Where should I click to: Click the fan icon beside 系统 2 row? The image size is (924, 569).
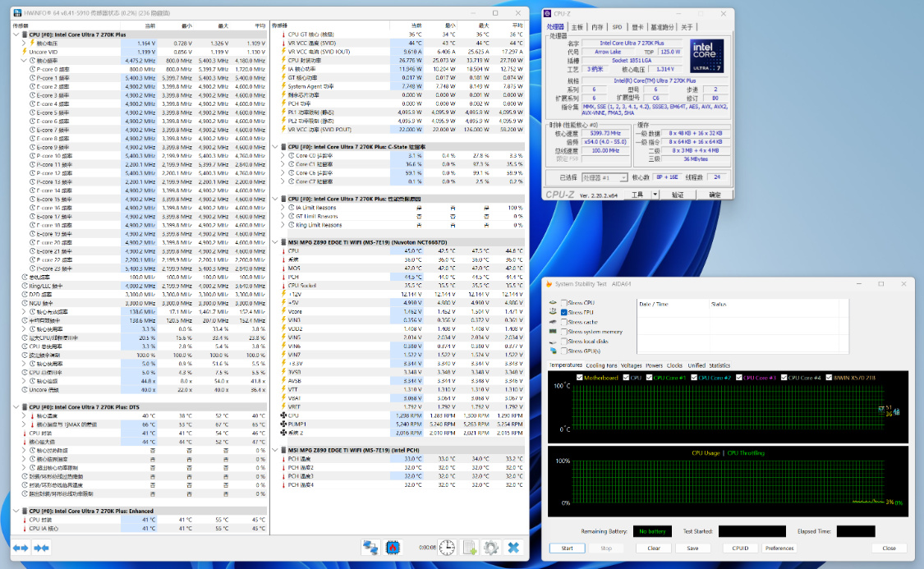coord(283,433)
